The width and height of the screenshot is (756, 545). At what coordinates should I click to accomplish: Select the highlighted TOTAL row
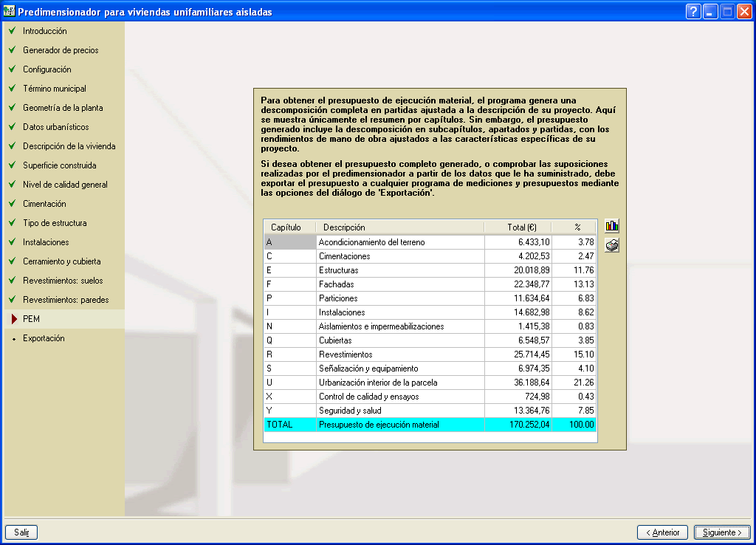click(430, 425)
